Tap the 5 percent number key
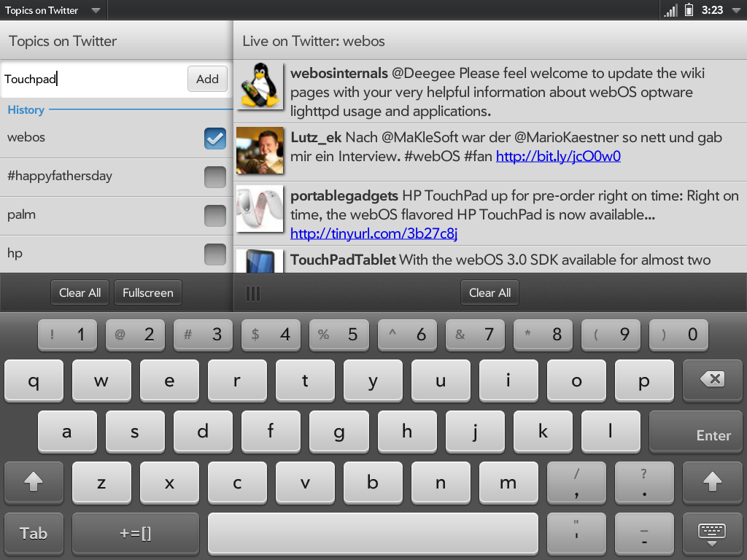 click(x=338, y=335)
